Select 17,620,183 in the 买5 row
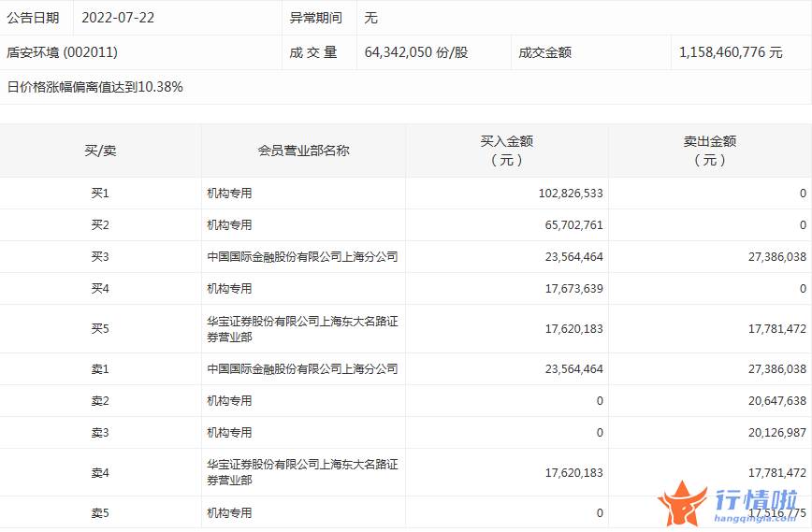Screen dimensions: 812x532 (573, 328)
